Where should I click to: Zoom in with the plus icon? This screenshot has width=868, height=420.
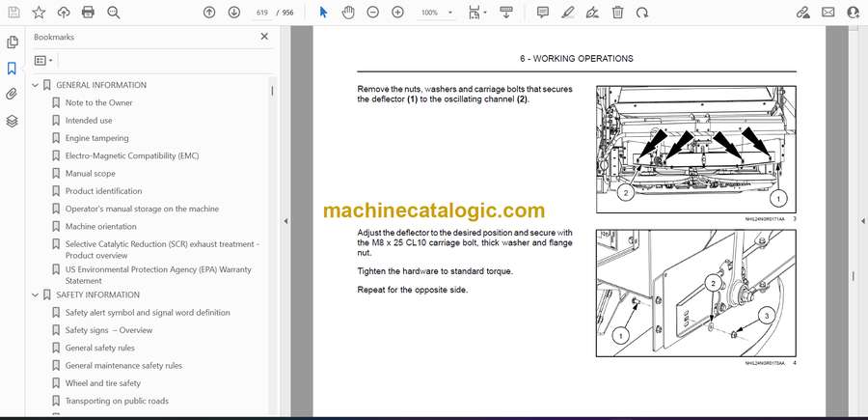[x=398, y=13]
